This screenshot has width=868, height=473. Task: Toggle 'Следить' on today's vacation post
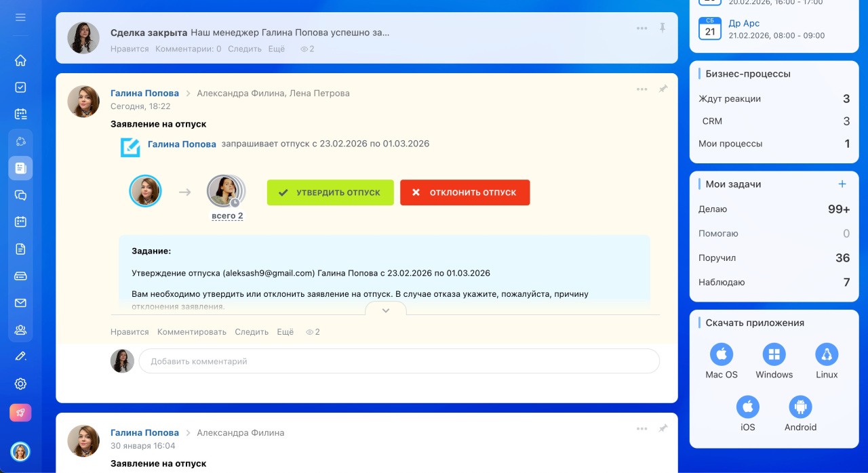(x=252, y=332)
